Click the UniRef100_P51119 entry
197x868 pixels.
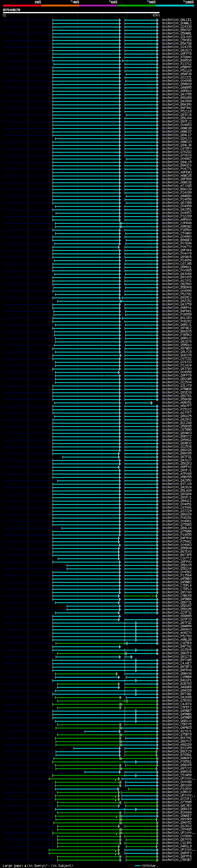coord(177,71)
